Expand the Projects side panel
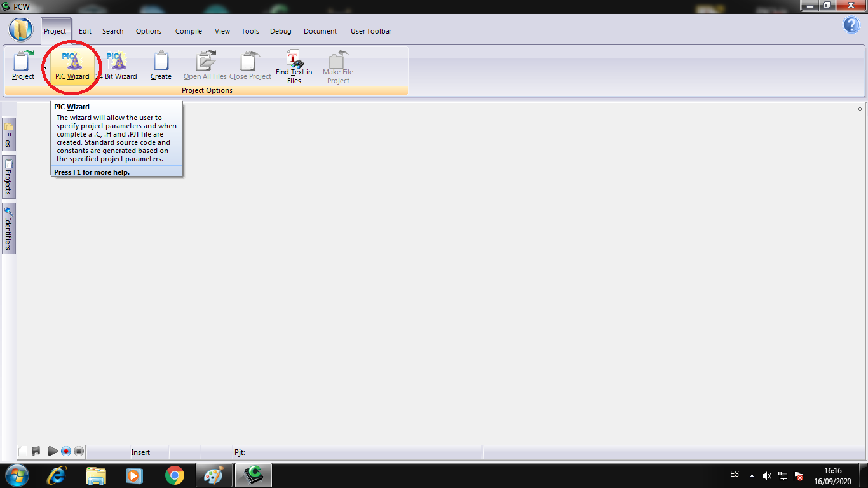 [9, 177]
